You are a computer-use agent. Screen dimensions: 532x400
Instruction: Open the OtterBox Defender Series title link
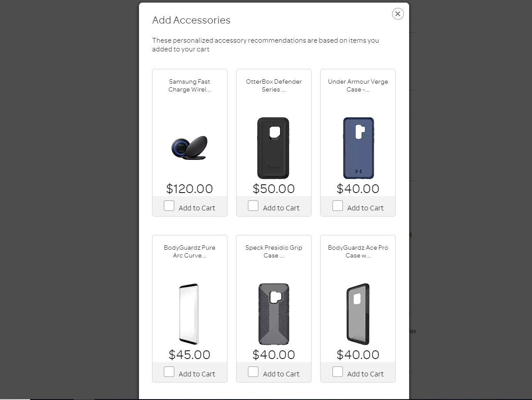pos(274,85)
